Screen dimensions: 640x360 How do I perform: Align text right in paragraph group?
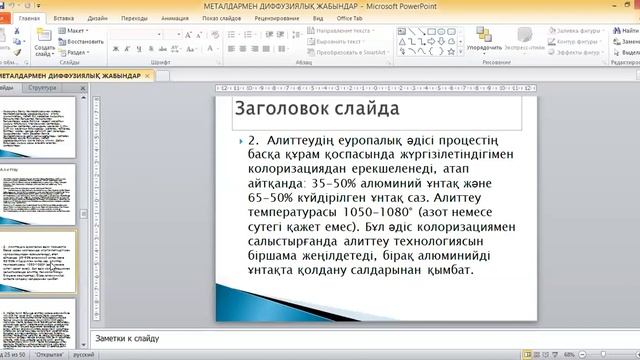pyautogui.click(x=255, y=49)
